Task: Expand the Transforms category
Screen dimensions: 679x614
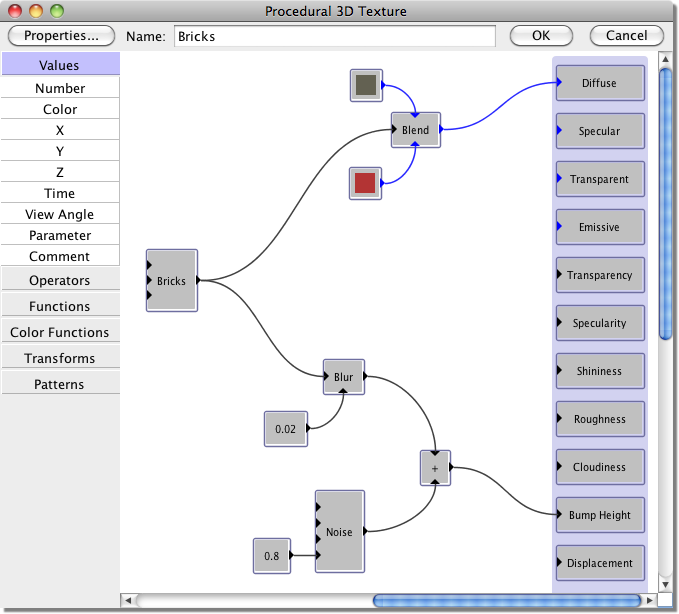Action: (60, 358)
